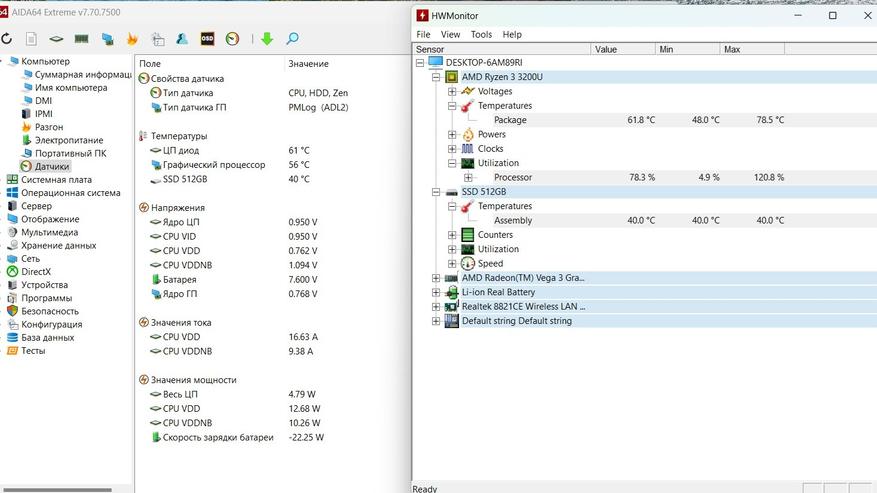Click the green download arrow icon
This screenshot has height=493, width=877.
267,39
